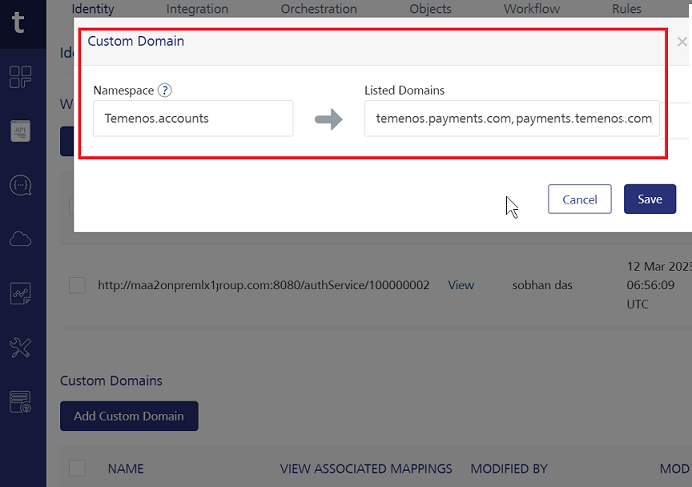The image size is (692, 487).
Task: Click the Cancel button
Action: click(x=579, y=199)
